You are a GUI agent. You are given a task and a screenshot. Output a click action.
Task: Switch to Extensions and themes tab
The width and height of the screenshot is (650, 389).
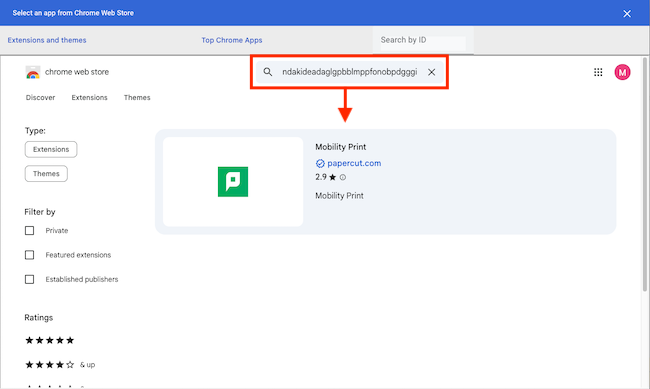pos(47,40)
